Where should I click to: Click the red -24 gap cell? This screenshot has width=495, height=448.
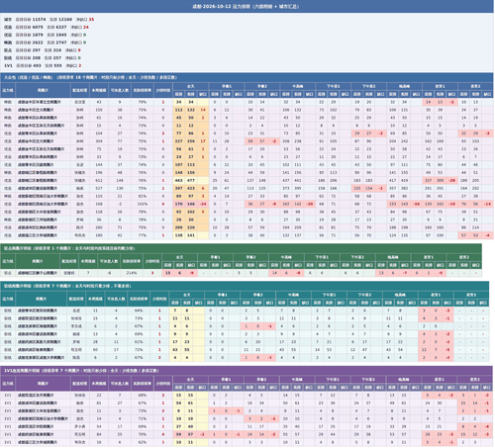pyautogui.click(x=203, y=204)
